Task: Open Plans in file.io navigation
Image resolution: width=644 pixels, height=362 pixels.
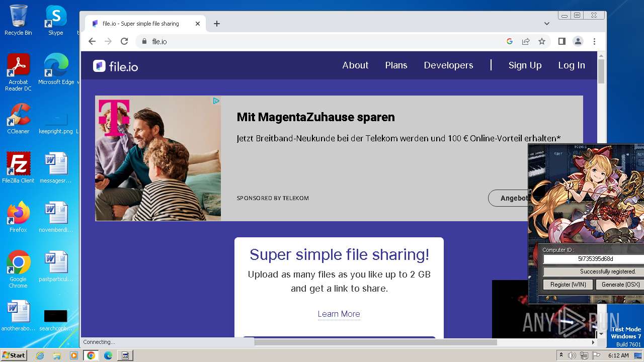Action: [396, 65]
